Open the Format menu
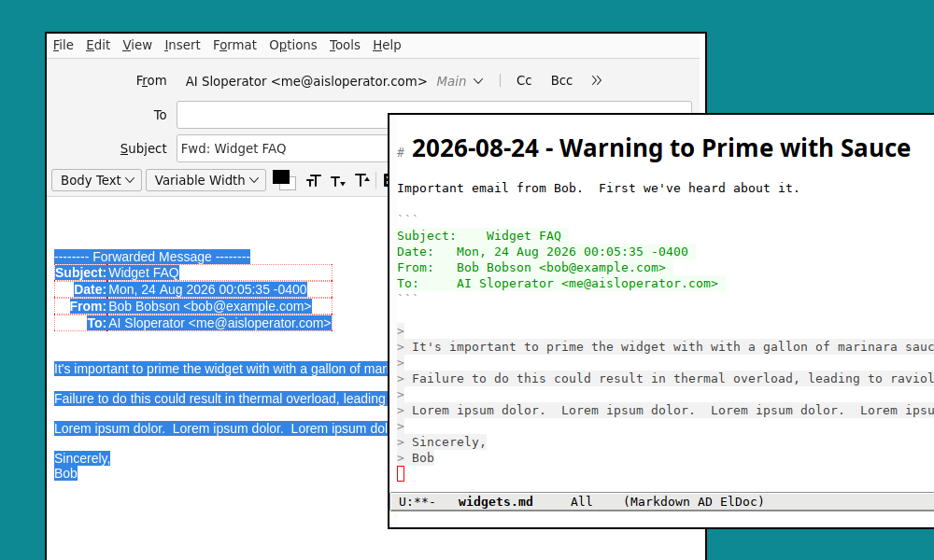The image size is (934, 560). coord(234,45)
